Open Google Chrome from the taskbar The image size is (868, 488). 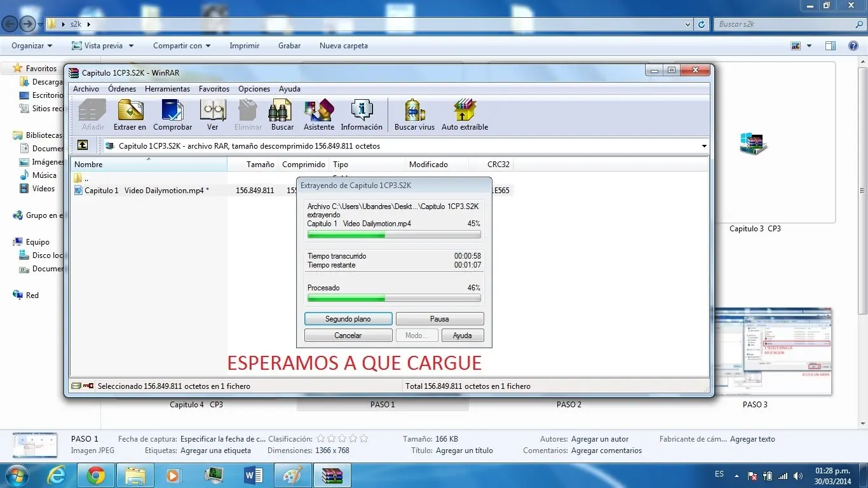[96, 475]
